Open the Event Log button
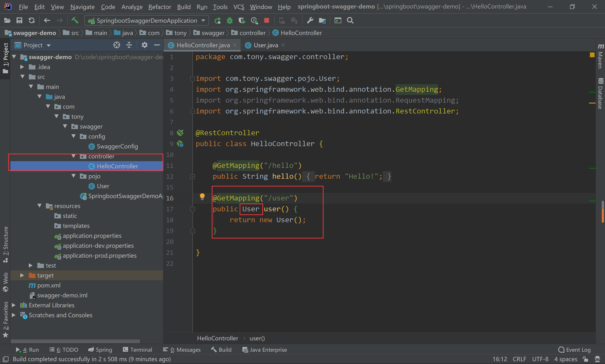The image size is (605, 364). [574, 350]
